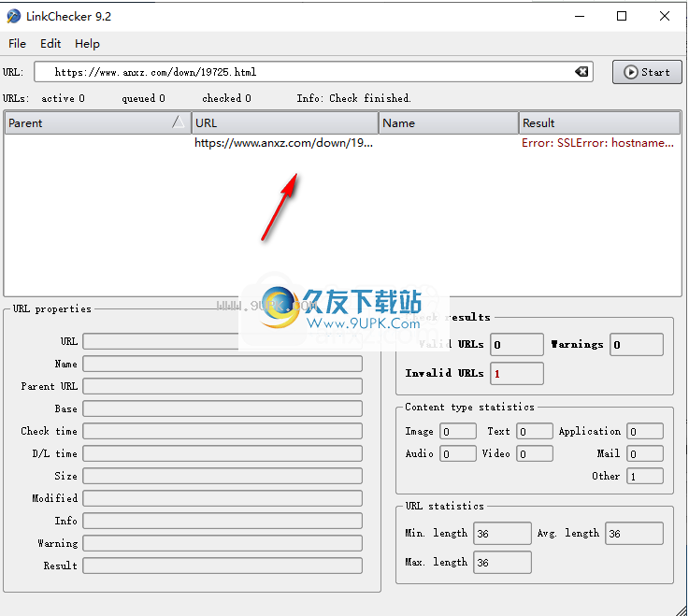This screenshot has height=616, width=689.
Task: Click the Check time property field
Action: 222,431
